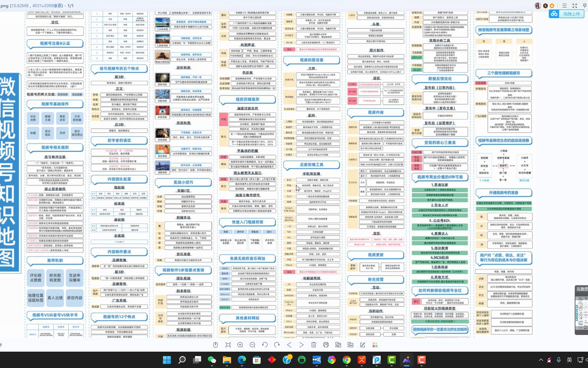The width and height of the screenshot is (588, 368).
Task: Go to the next image
Action: point(301,345)
